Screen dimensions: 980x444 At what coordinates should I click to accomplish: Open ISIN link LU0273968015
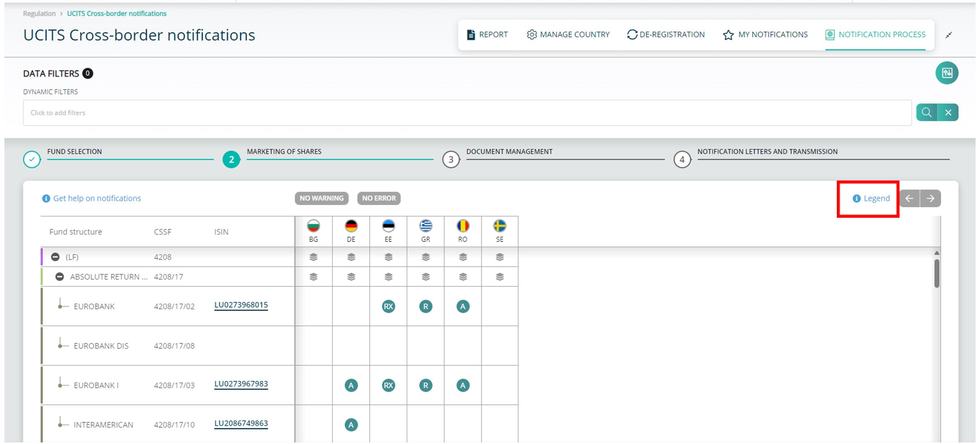pyautogui.click(x=241, y=305)
